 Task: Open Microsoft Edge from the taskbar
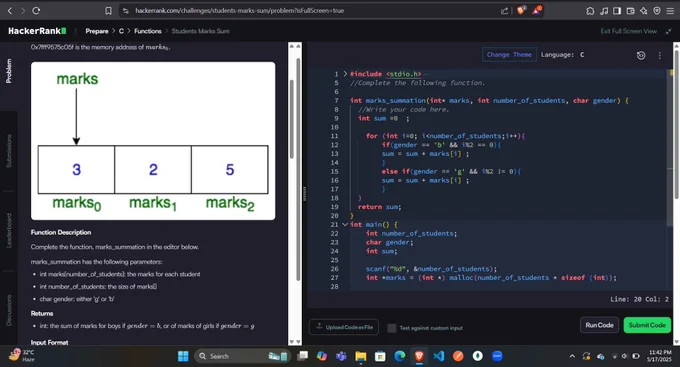[399, 356]
